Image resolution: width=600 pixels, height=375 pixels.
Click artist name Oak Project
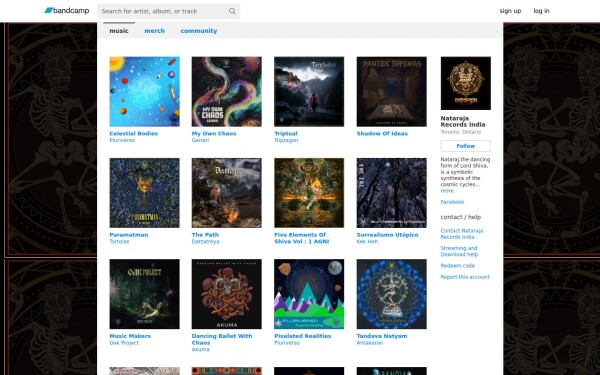click(124, 343)
